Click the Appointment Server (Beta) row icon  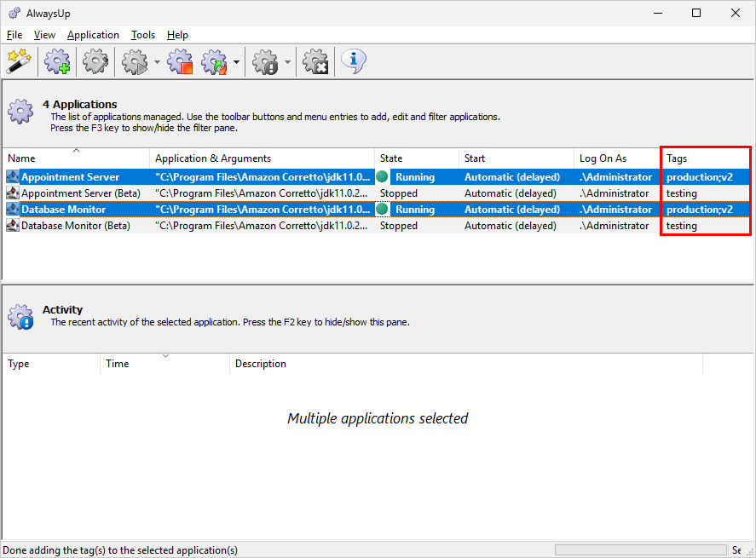coord(13,193)
